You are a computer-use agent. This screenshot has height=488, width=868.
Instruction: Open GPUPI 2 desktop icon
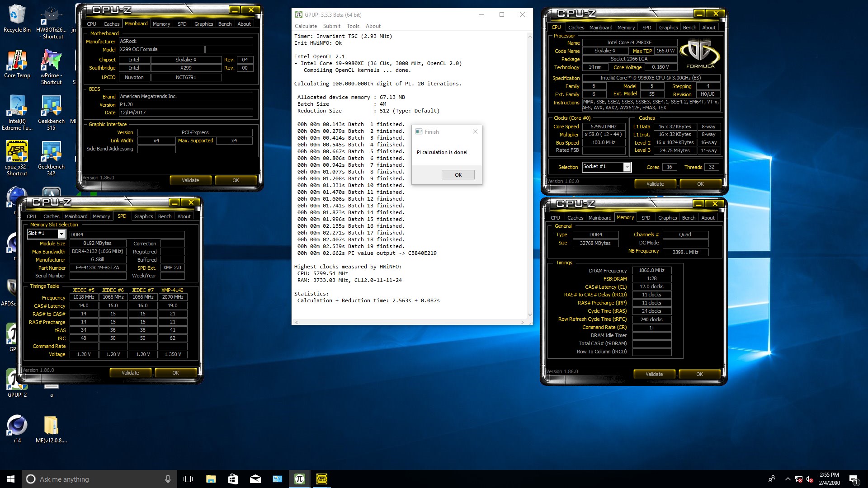pyautogui.click(x=17, y=383)
